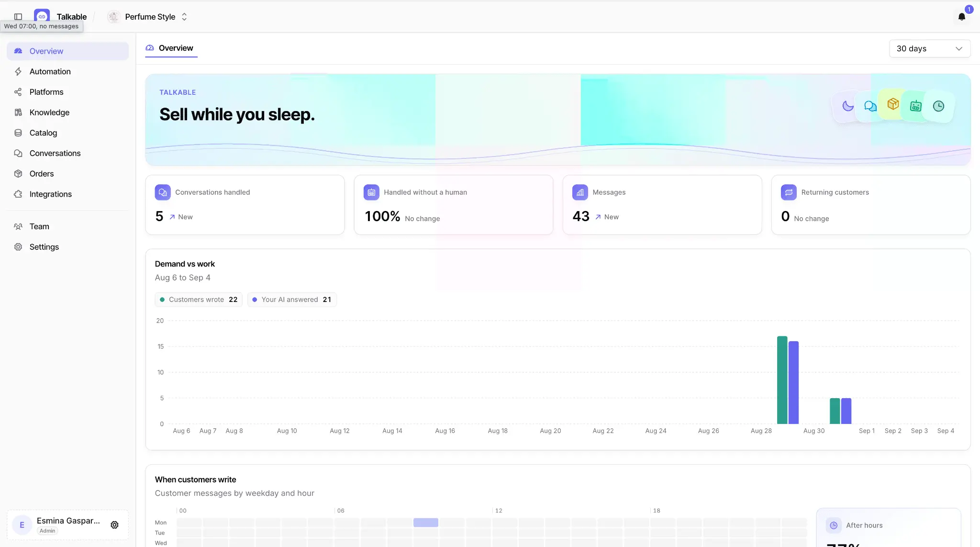Toggle the Customers wrote legend series
980x547 pixels.
click(x=199, y=300)
